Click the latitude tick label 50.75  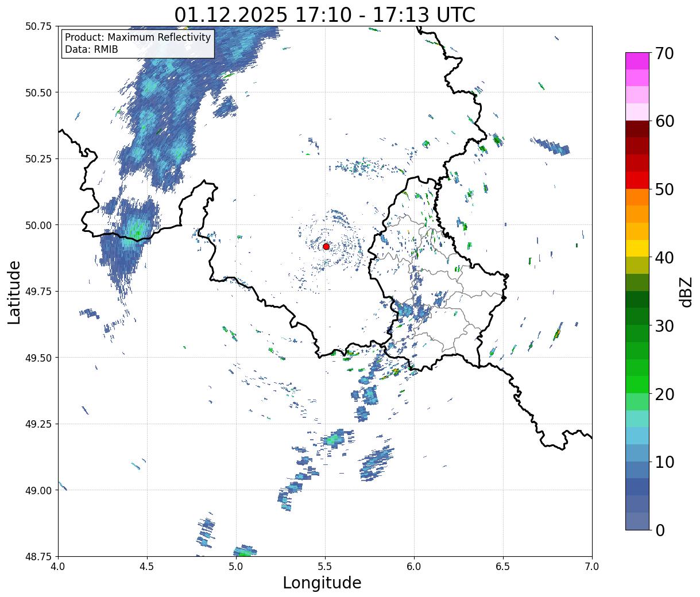pos(38,26)
